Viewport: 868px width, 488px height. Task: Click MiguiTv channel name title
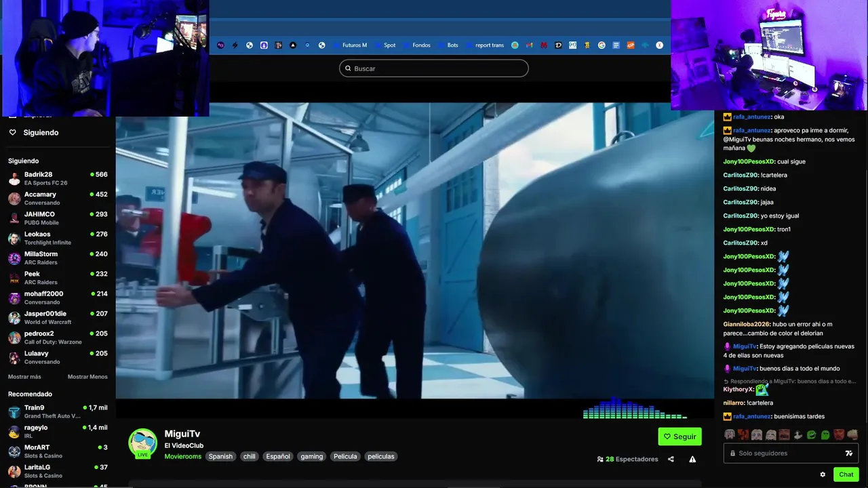tap(182, 434)
